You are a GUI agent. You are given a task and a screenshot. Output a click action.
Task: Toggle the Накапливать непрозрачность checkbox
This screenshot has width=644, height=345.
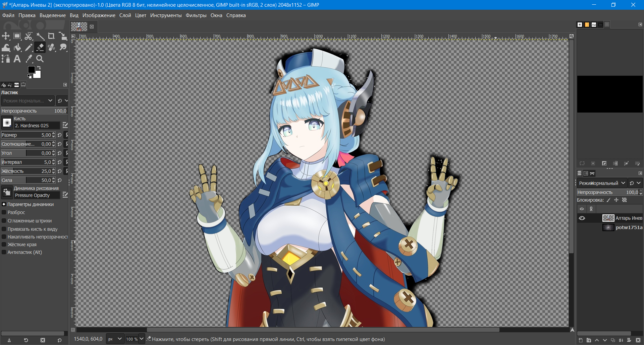[4, 237]
